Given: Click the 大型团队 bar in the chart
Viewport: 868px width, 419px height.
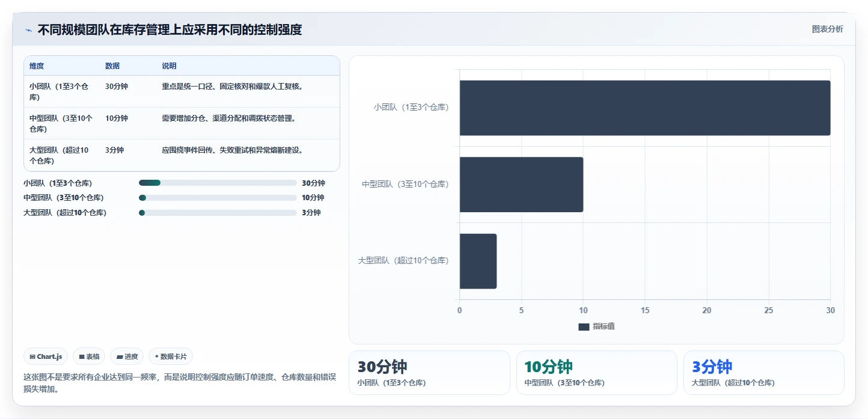Looking at the screenshot, I should click(x=478, y=261).
